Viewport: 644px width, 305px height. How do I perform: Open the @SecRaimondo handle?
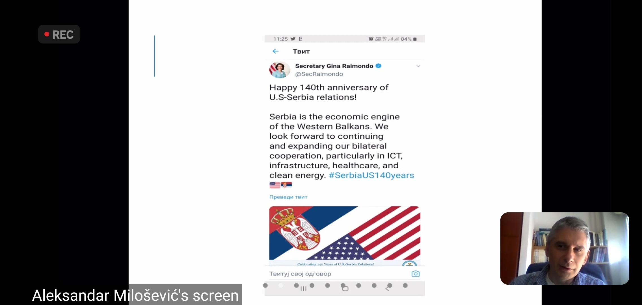point(319,74)
